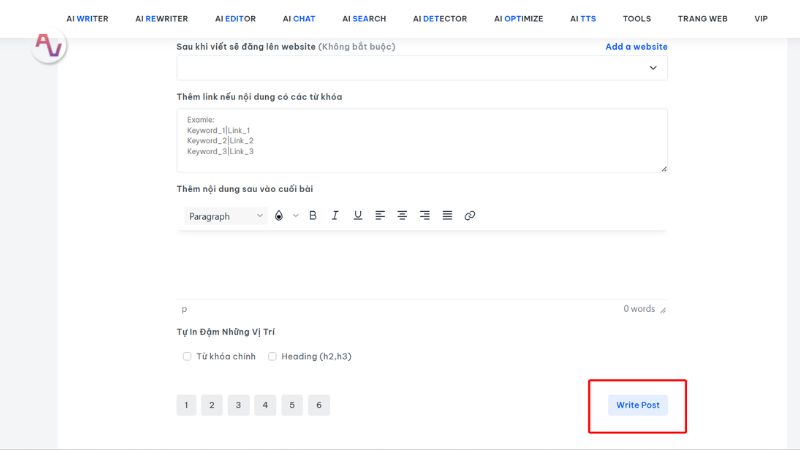Open the AI DETECTOR menu

[x=440, y=19]
